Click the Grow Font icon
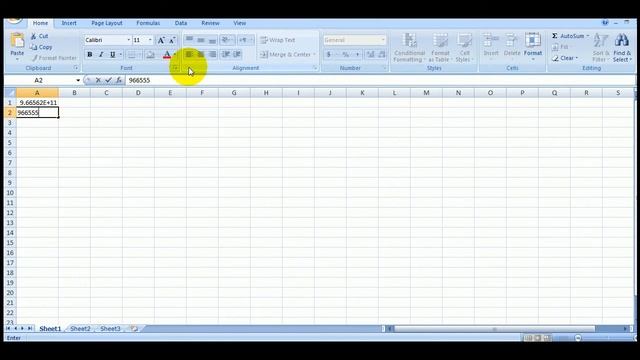 (x=161, y=40)
